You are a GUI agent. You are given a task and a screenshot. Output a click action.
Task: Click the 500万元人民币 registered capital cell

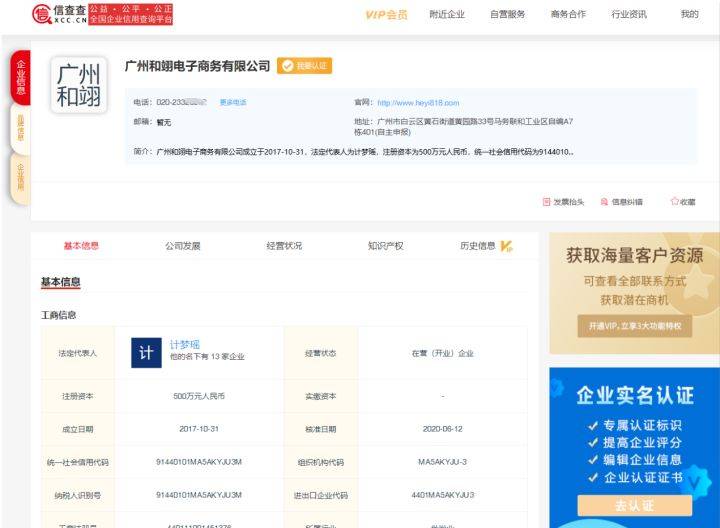click(x=199, y=396)
